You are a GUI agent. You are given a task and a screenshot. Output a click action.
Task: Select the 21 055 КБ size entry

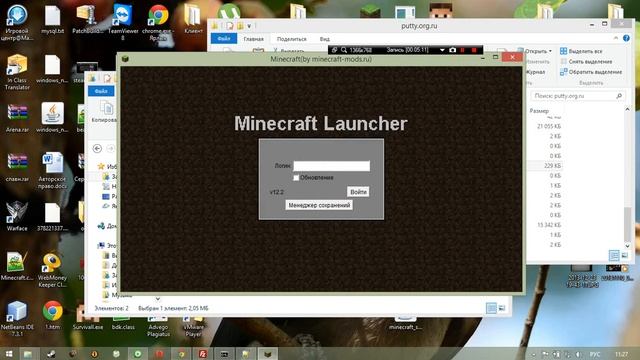pos(549,127)
